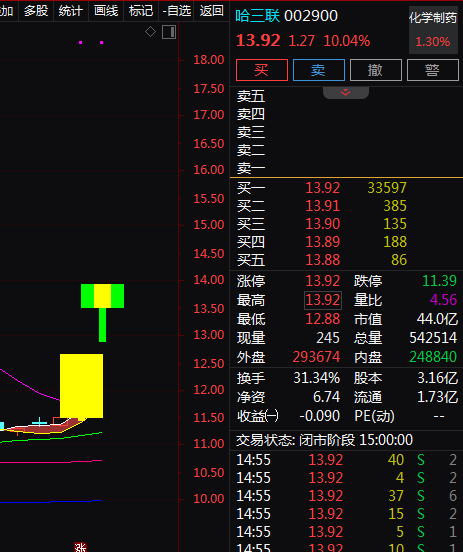Click 股本 value 3.16亿
The height and width of the screenshot is (552, 463).
(437, 378)
